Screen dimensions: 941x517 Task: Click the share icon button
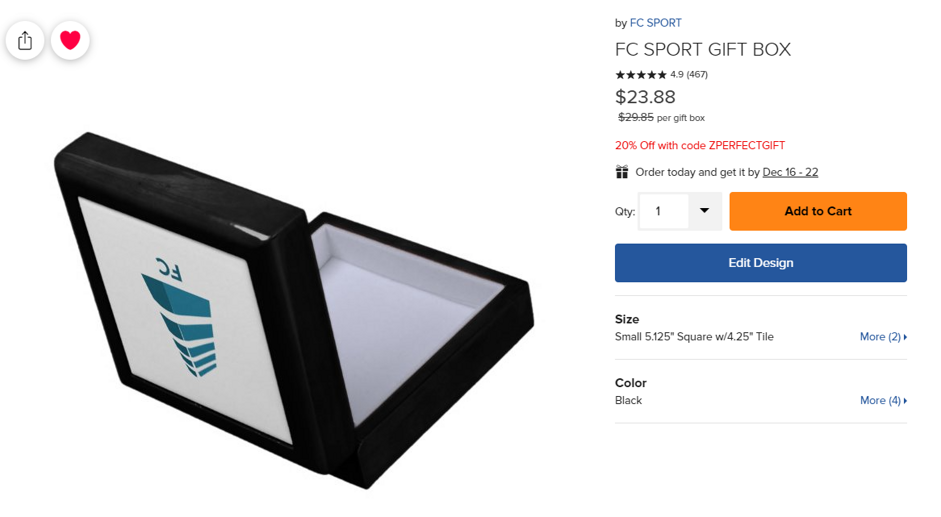(25, 40)
